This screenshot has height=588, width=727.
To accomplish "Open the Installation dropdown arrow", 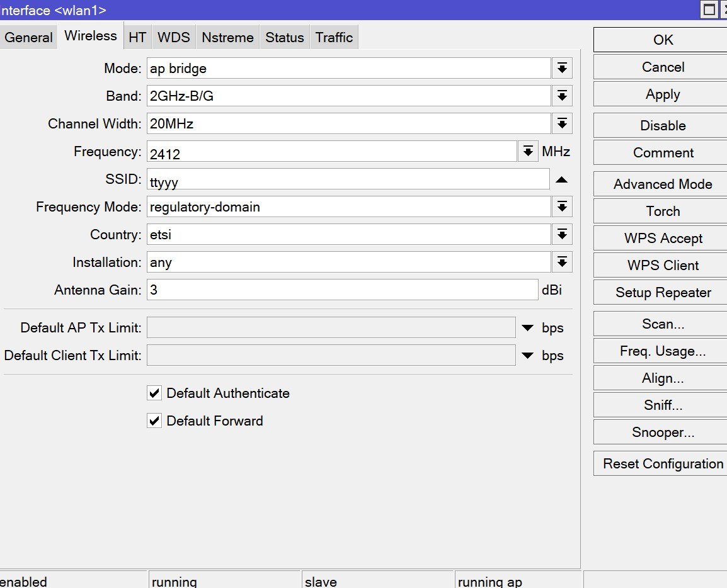I will click(562, 263).
